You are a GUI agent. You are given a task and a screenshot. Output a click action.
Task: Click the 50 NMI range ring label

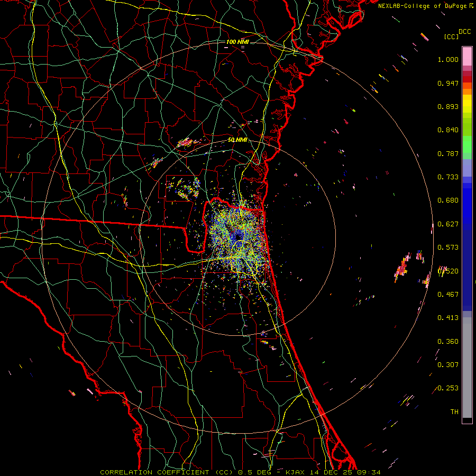coord(237,140)
